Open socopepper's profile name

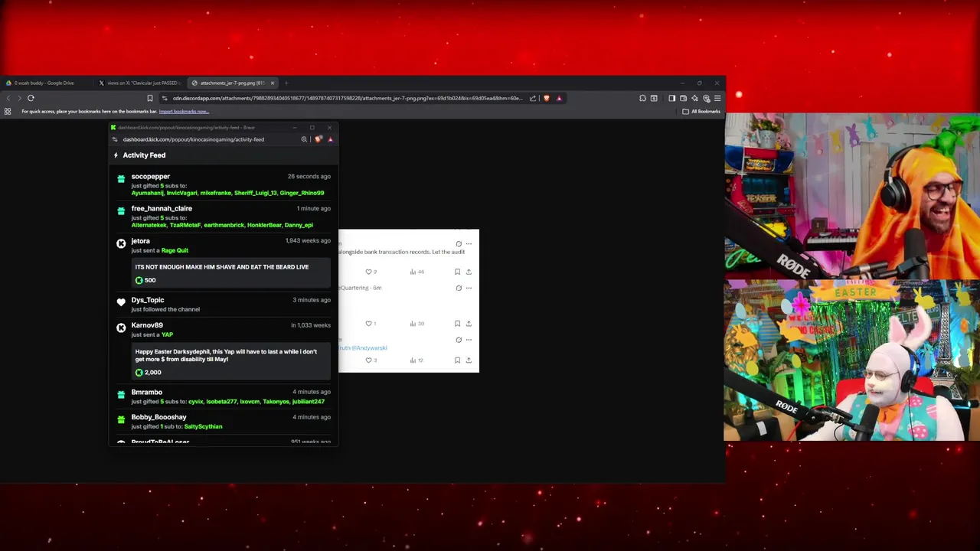pyautogui.click(x=150, y=177)
